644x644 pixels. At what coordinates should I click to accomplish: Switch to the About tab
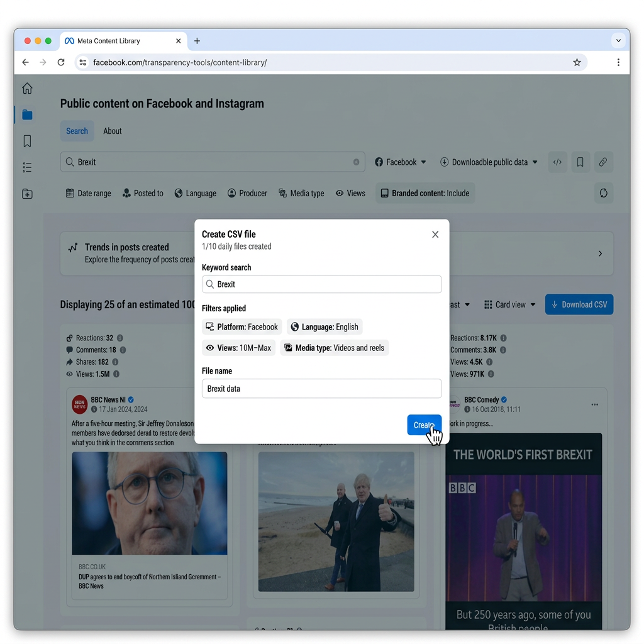click(x=112, y=131)
